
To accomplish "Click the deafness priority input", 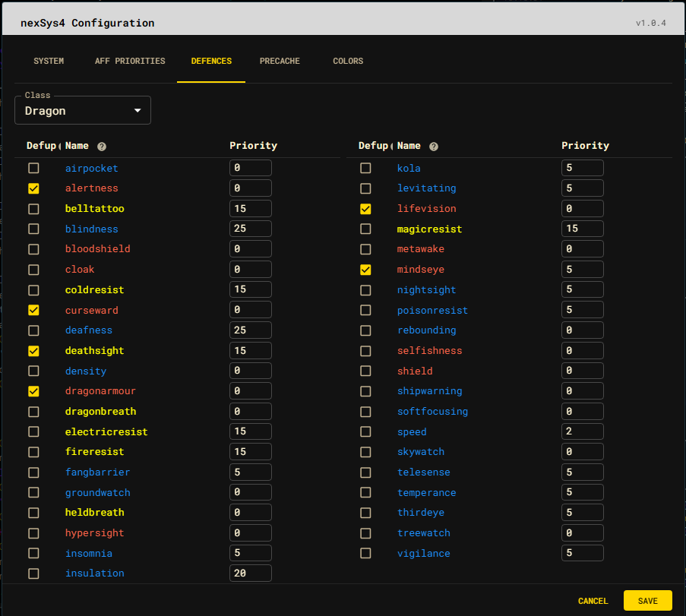I will (x=250, y=330).
